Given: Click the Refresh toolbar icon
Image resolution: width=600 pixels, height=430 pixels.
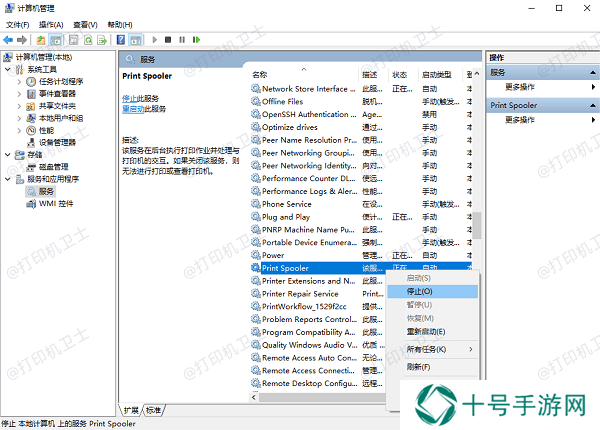Looking at the screenshot, I should pyautogui.click(x=87, y=40).
